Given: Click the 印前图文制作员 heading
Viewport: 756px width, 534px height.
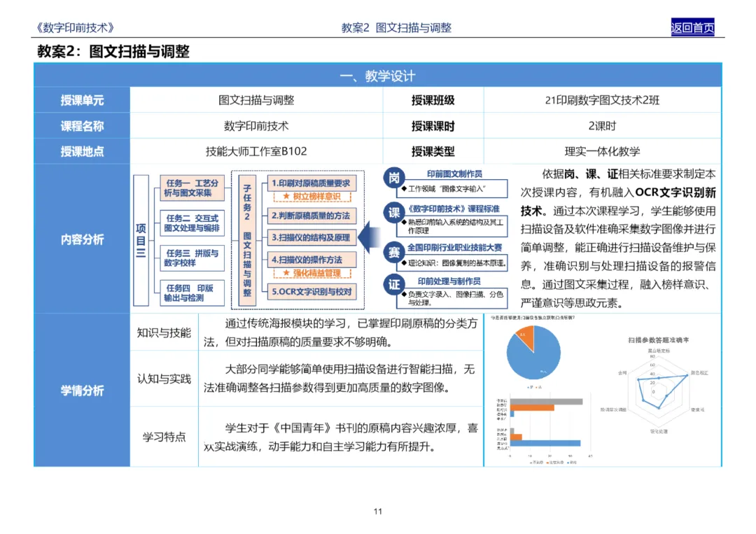Looking at the screenshot, I should 454,174.
